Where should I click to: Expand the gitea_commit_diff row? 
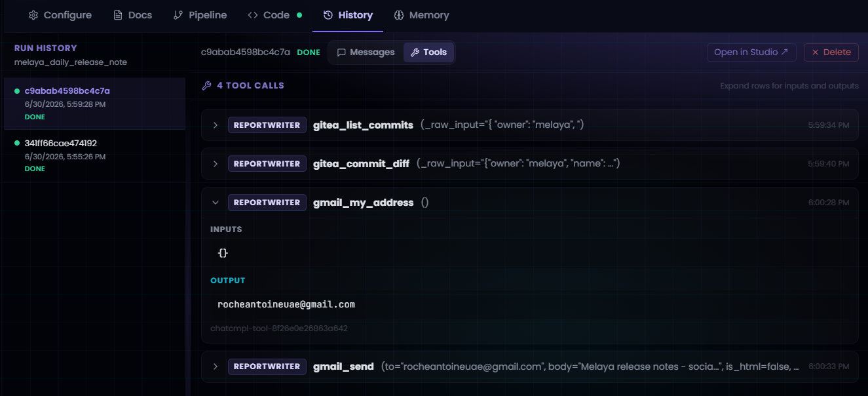click(215, 163)
